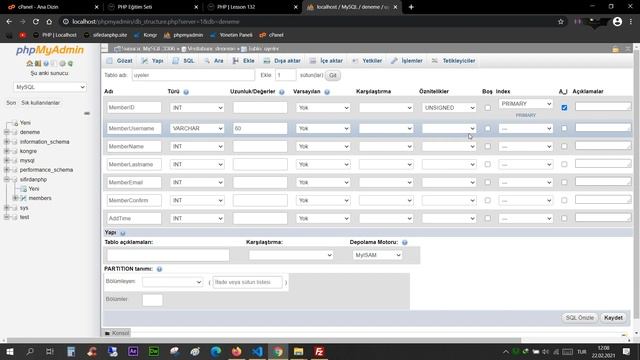The image size is (640, 360).
Task: Click the Git button
Action: click(333, 76)
